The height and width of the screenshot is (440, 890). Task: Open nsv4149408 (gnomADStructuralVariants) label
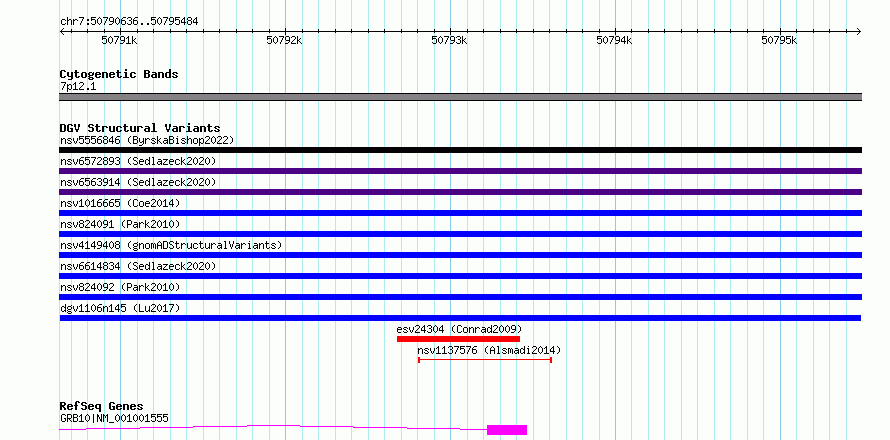coord(171,245)
